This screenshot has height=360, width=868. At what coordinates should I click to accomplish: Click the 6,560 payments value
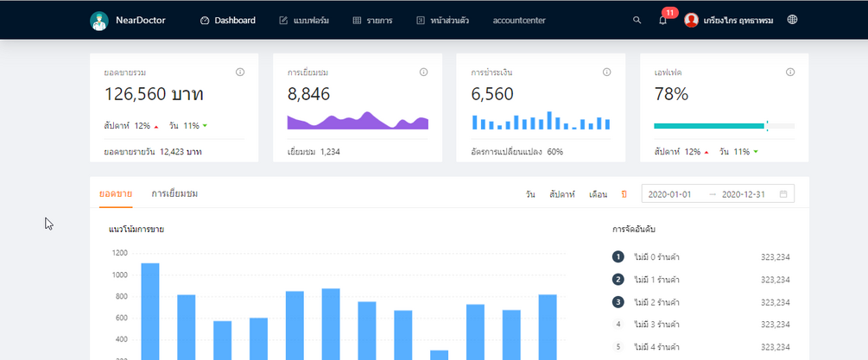(492, 95)
